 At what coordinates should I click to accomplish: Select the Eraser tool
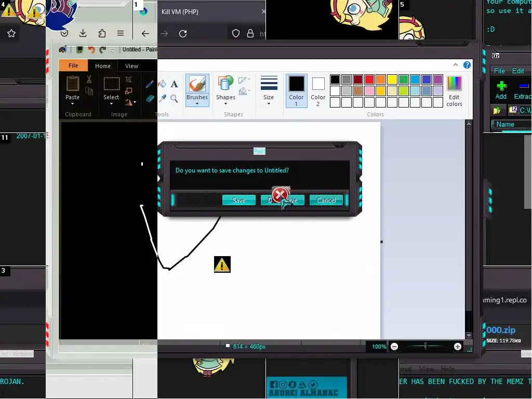[x=150, y=98]
